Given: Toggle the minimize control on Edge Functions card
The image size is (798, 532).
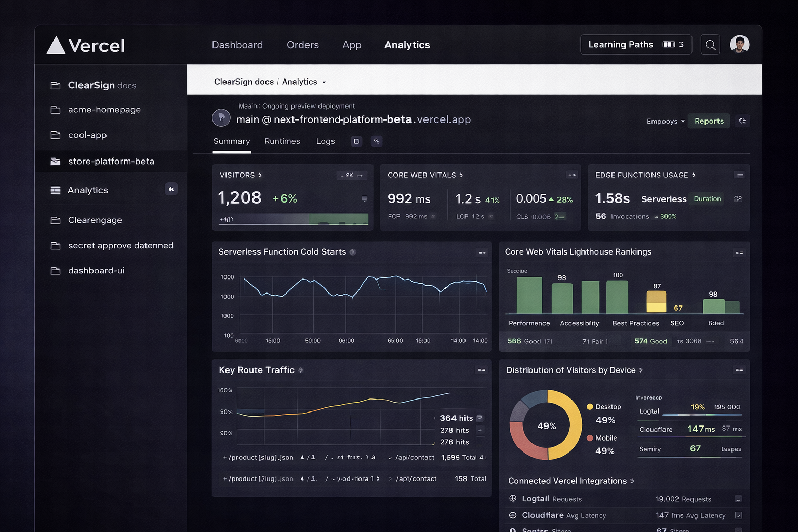Looking at the screenshot, I should [740, 175].
